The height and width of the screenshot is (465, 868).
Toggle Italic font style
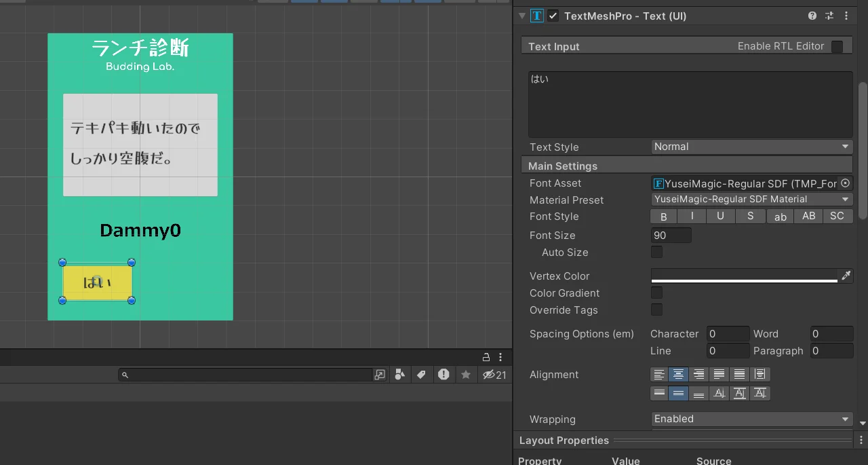pyautogui.click(x=692, y=217)
